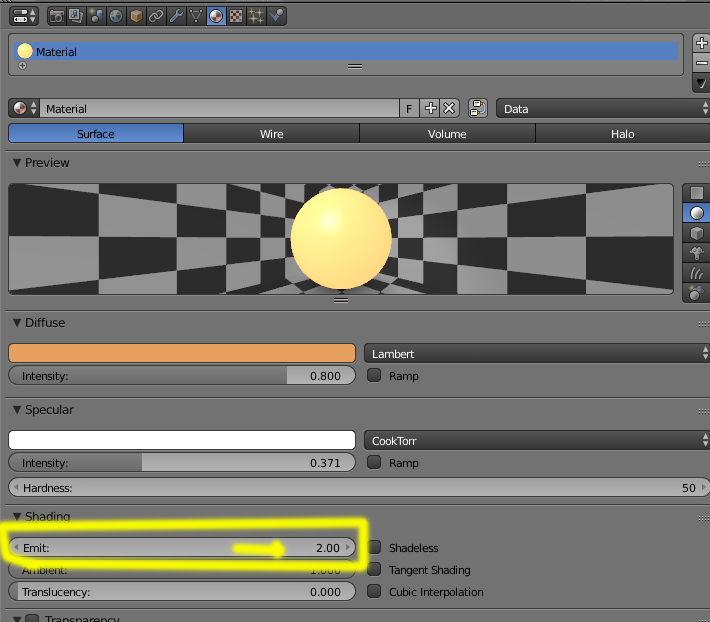This screenshot has height=622, width=710.
Task: Set preview to monkey shape
Action: [696, 253]
